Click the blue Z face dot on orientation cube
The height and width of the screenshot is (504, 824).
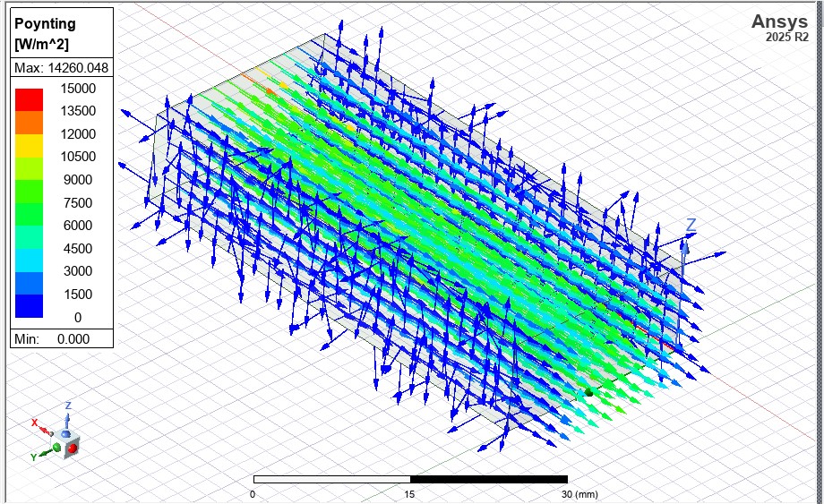[x=66, y=434]
